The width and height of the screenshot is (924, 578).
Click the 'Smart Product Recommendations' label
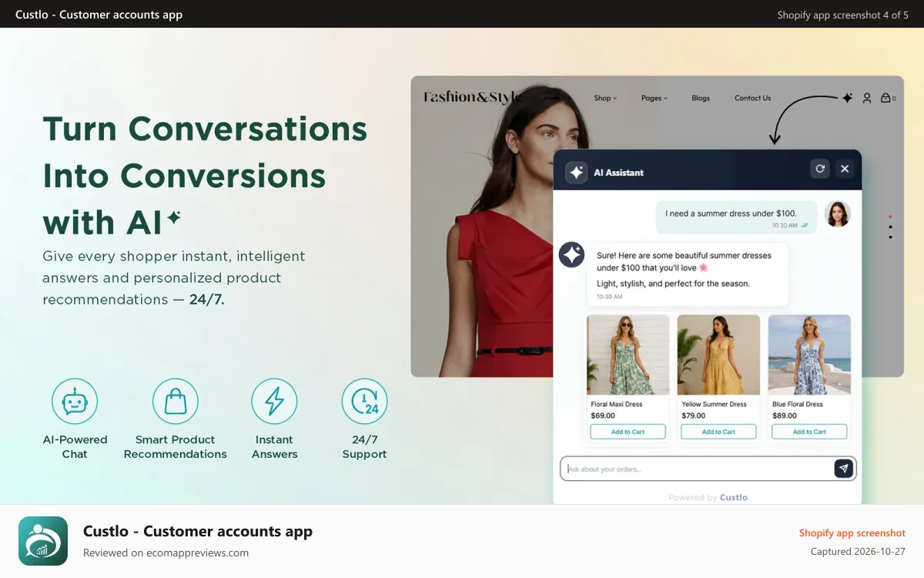coord(176,447)
